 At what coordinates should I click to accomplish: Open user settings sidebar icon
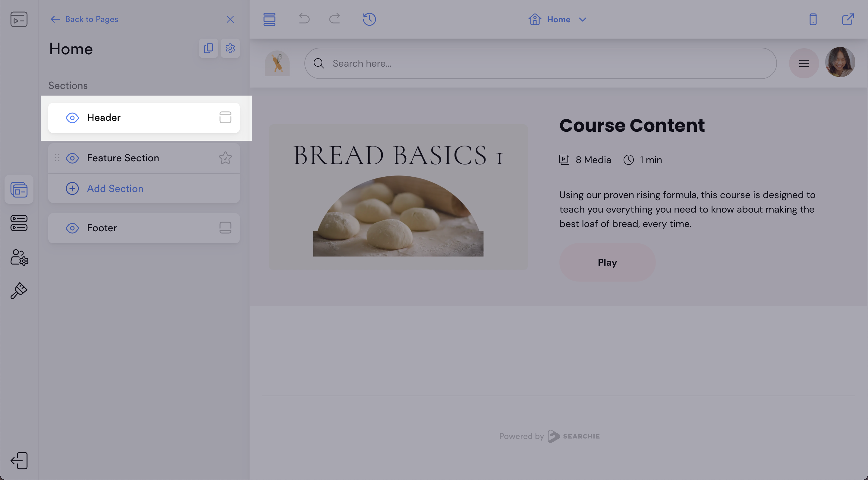tap(19, 257)
